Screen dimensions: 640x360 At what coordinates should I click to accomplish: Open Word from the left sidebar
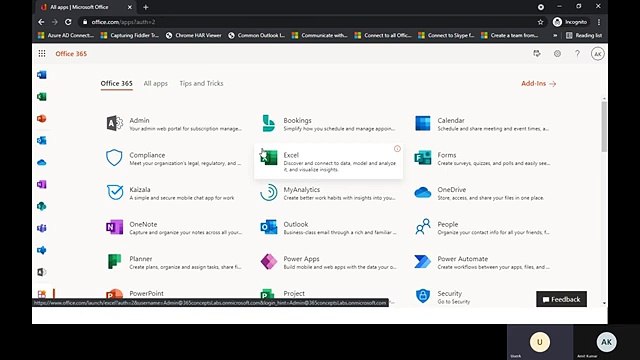click(42, 75)
